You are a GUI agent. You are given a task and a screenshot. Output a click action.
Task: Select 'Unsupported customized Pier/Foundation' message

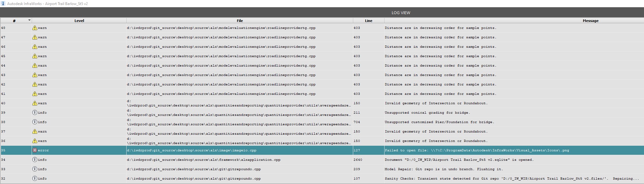[x=439, y=122]
